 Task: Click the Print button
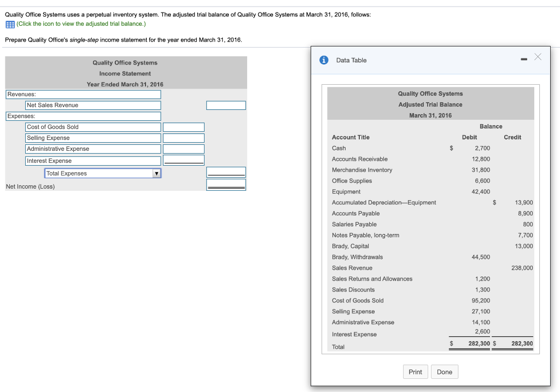coord(415,371)
